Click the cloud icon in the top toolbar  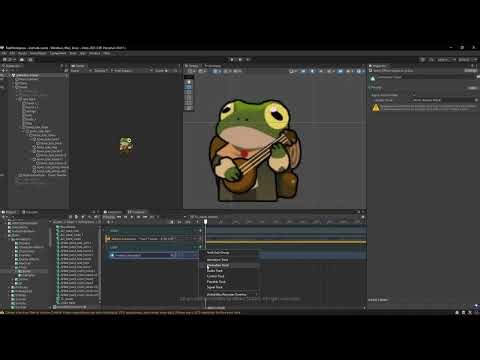click(22, 60)
